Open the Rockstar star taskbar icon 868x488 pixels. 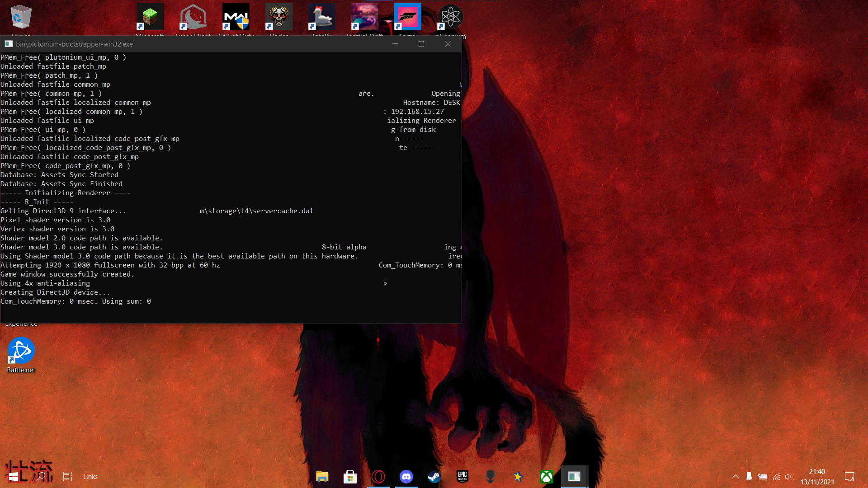pyautogui.click(x=519, y=476)
